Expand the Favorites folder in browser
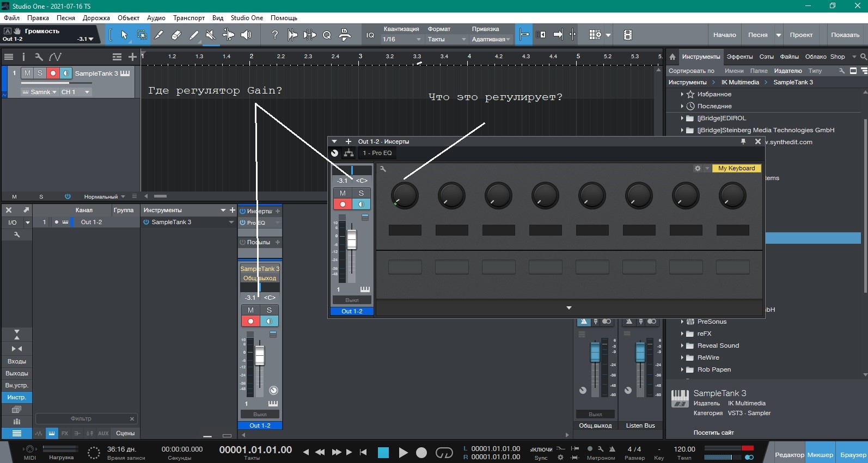 682,94
